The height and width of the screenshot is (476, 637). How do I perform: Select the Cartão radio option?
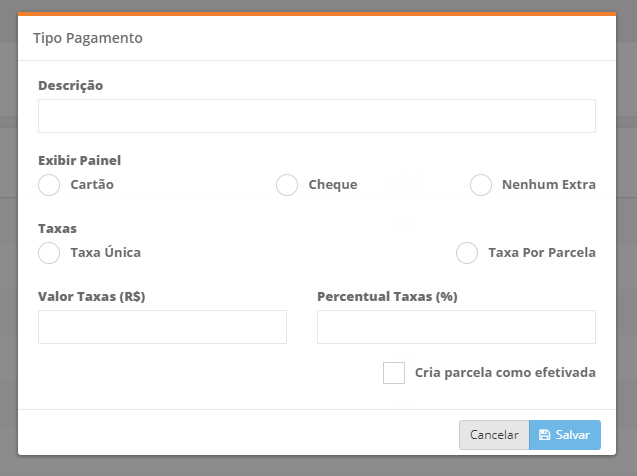coord(49,185)
